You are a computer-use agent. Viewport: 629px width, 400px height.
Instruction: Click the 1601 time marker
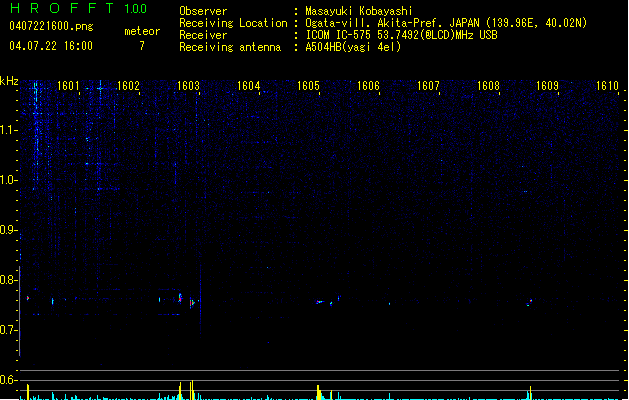(x=68, y=86)
